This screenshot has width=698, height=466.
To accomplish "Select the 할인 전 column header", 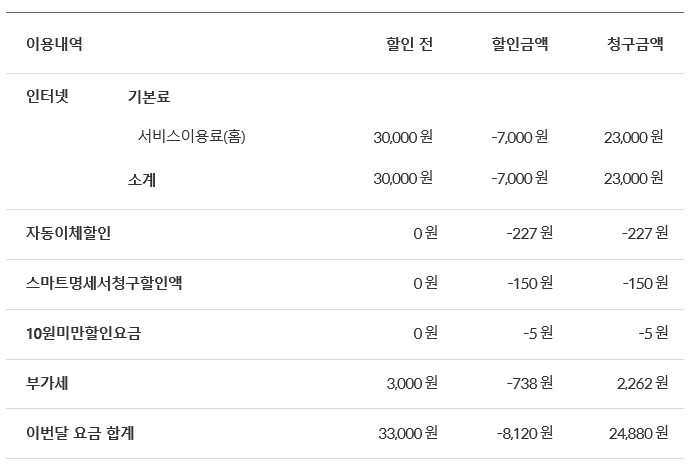I will click(409, 45).
